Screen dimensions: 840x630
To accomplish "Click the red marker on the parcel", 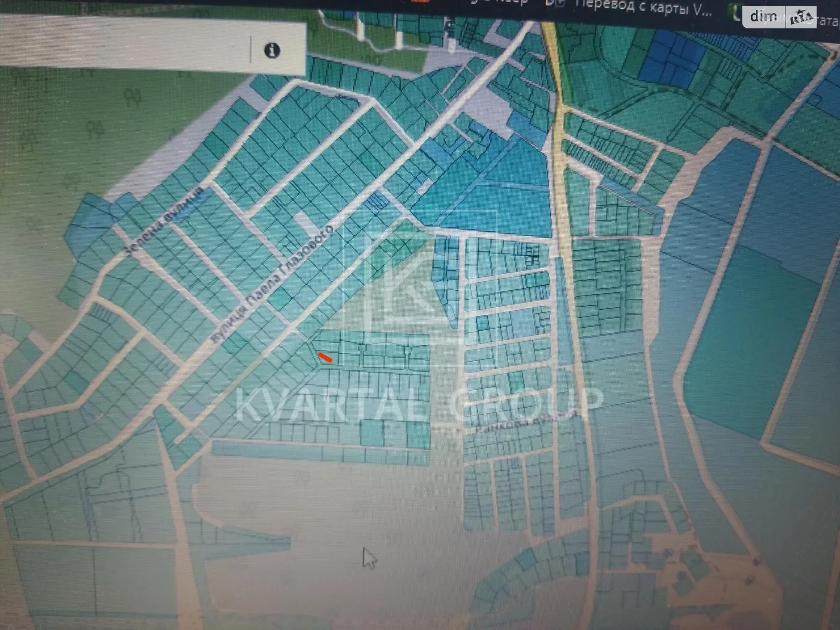I will [x=325, y=358].
